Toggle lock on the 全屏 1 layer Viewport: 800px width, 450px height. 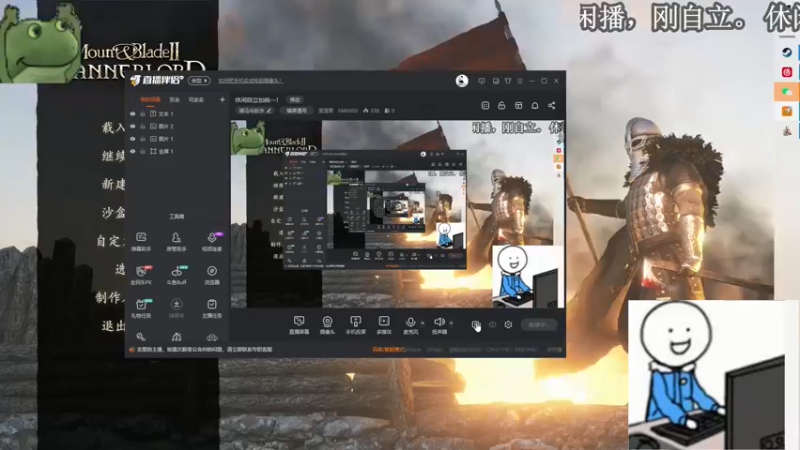click(x=143, y=151)
